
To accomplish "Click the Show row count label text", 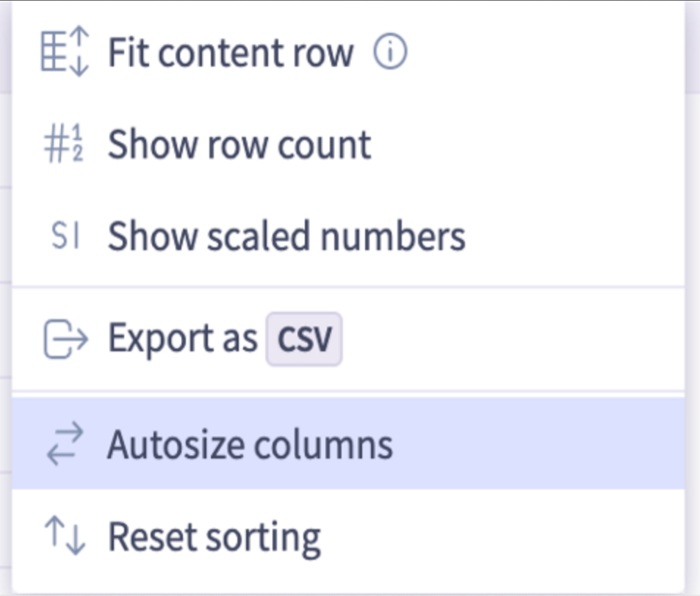I will click(239, 144).
